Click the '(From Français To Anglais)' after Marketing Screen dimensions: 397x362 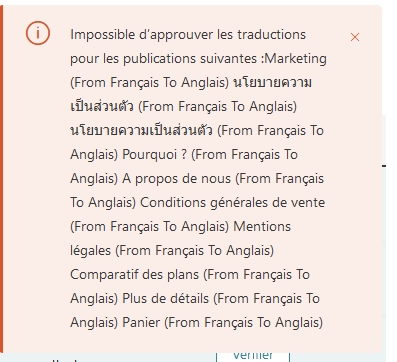tap(150, 83)
